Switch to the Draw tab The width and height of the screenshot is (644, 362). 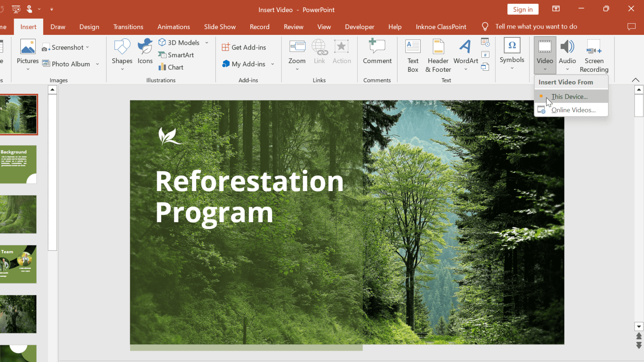pyautogui.click(x=57, y=26)
